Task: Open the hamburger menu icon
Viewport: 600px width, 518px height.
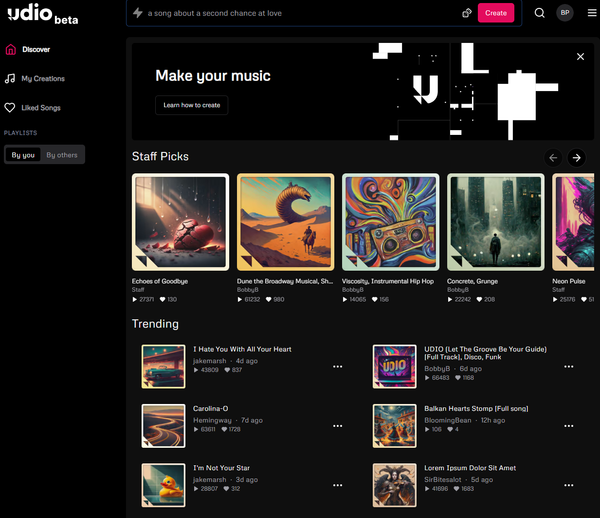Action: [x=590, y=13]
